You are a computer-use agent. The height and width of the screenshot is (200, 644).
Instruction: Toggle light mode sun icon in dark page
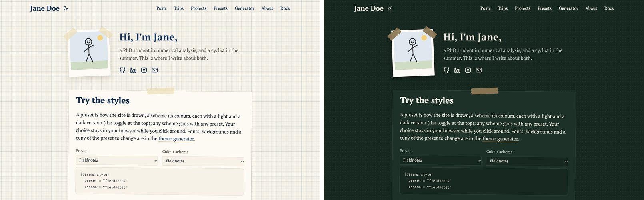tap(390, 8)
